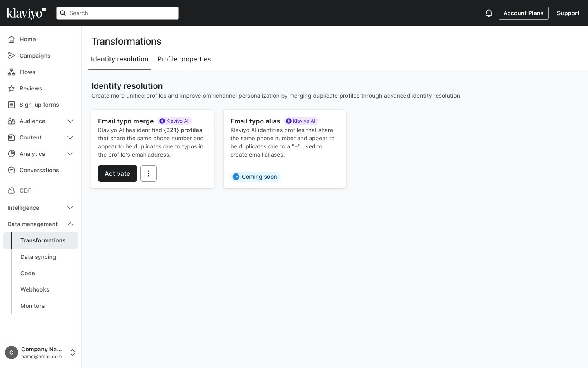This screenshot has width=588, height=368.
Task: Switch to the Profile properties tab
Action: 184,59
